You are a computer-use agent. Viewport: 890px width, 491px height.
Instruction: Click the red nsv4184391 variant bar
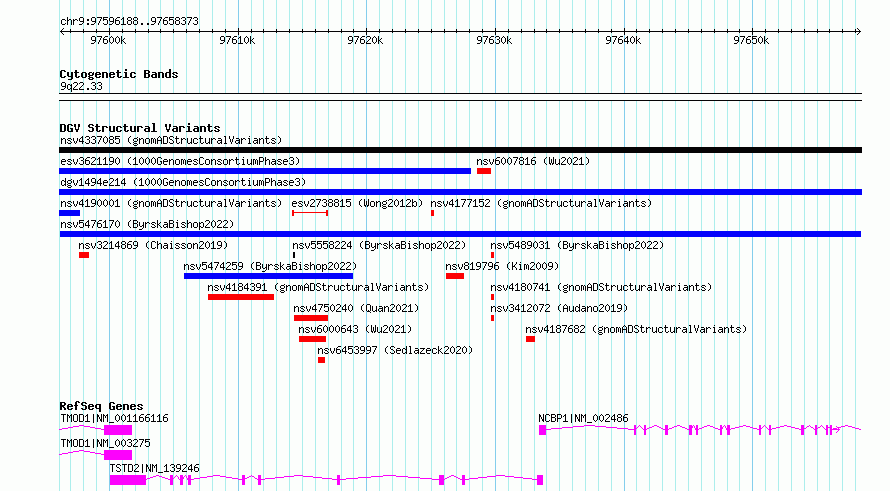(x=241, y=297)
